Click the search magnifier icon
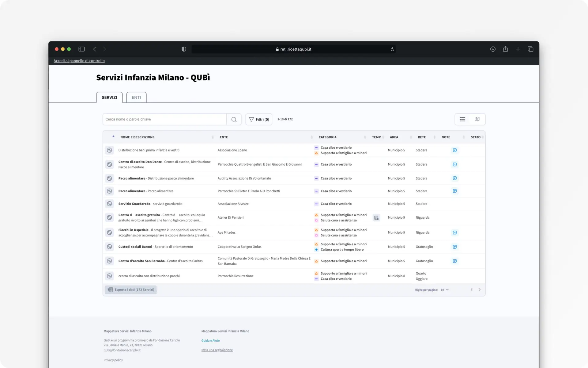This screenshot has height=368, width=588. pyautogui.click(x=234, y=119)
